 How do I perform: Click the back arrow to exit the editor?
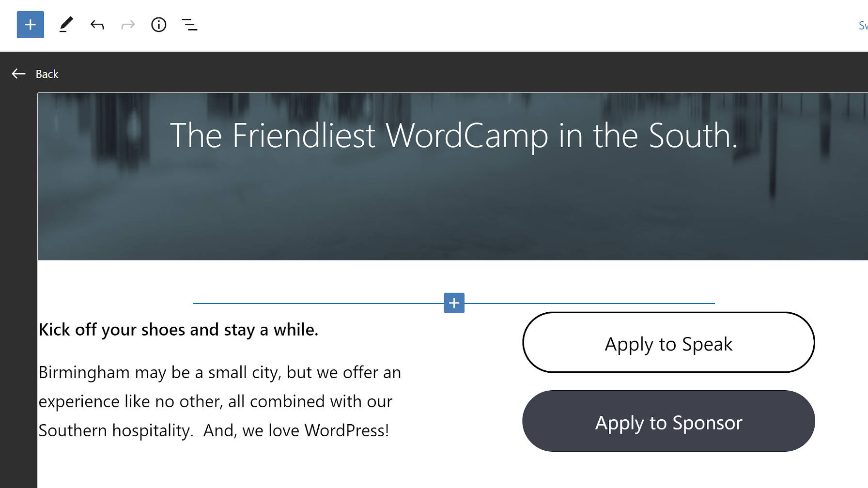18,74
